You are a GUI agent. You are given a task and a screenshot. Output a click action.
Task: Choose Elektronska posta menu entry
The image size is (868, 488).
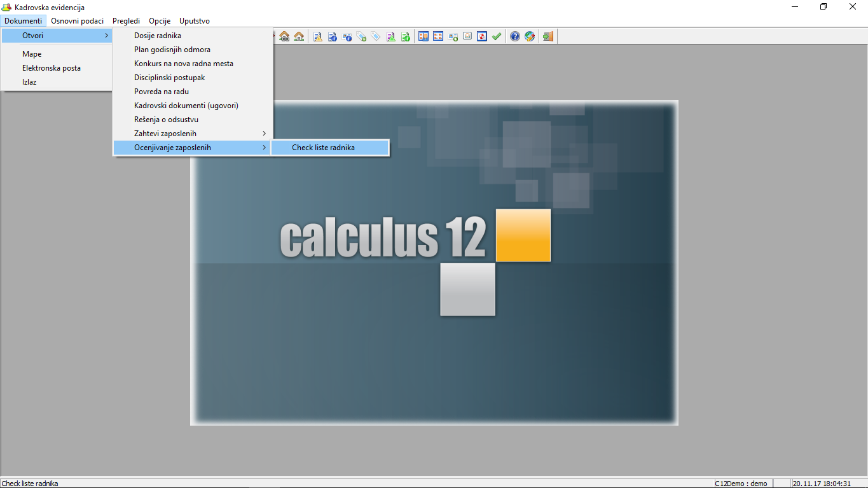[57, 68]
